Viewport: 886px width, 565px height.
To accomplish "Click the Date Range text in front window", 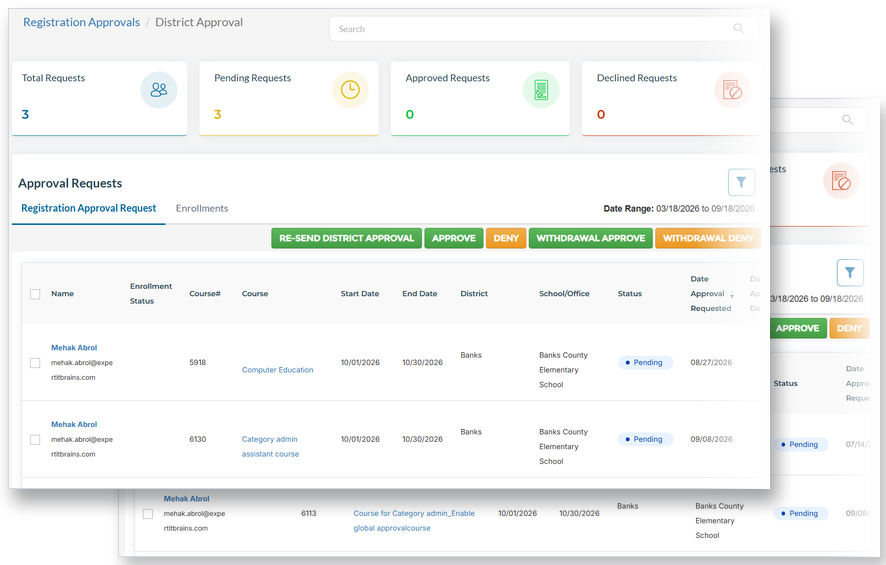I will [x=679, y=209].
